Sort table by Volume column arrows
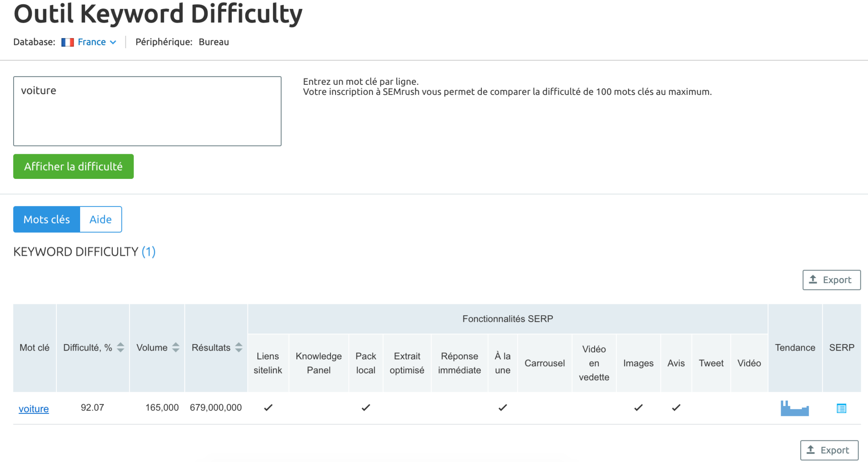 [176, 348]
